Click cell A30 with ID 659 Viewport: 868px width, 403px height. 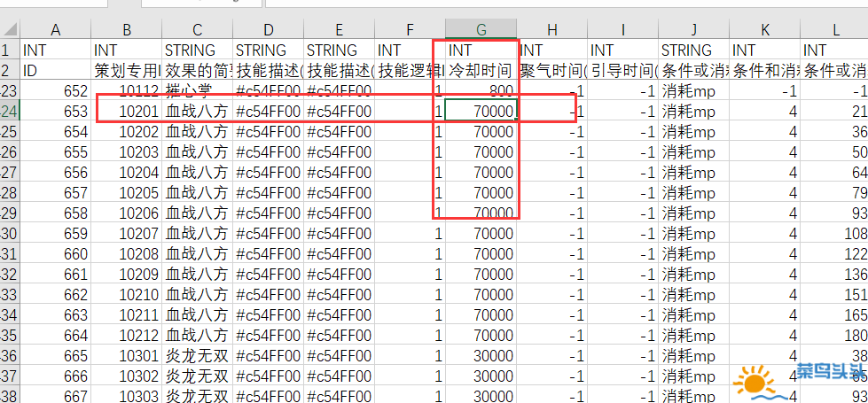56,233
